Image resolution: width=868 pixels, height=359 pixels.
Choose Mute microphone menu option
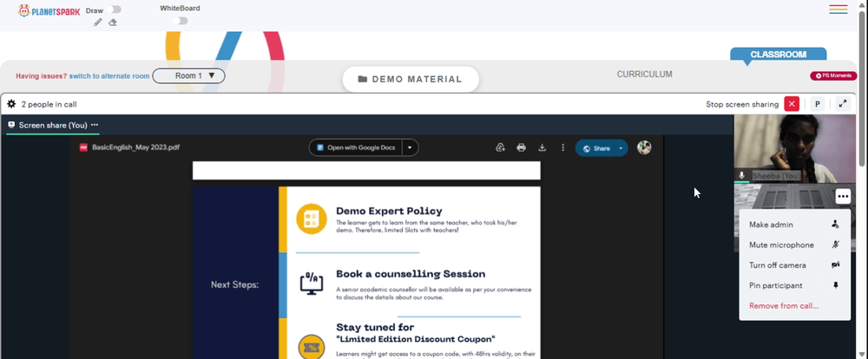coord(794,245)
